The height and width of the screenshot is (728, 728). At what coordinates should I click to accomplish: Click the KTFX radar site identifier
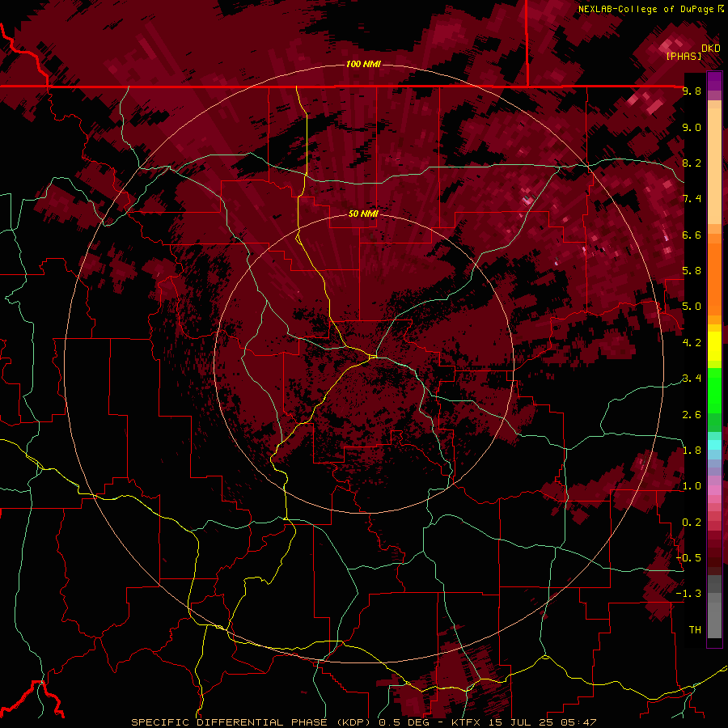pos(465,722)
